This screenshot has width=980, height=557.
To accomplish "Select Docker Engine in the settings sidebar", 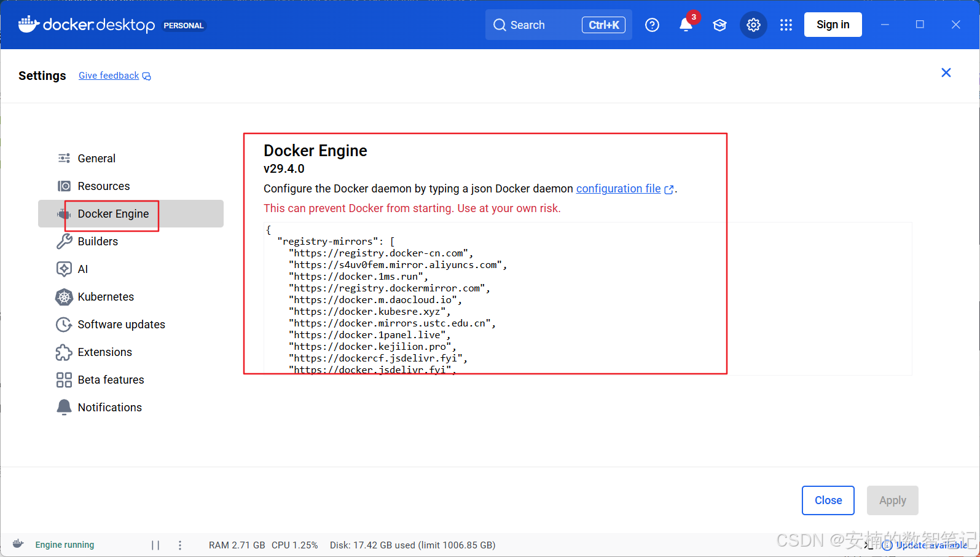I will click(131, 214).
